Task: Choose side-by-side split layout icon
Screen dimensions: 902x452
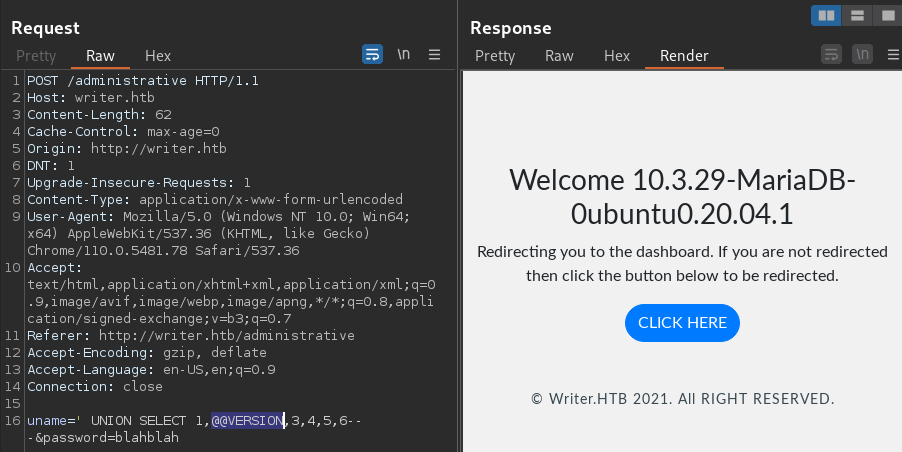Action: pyautogui.click(x=826, y=16)
